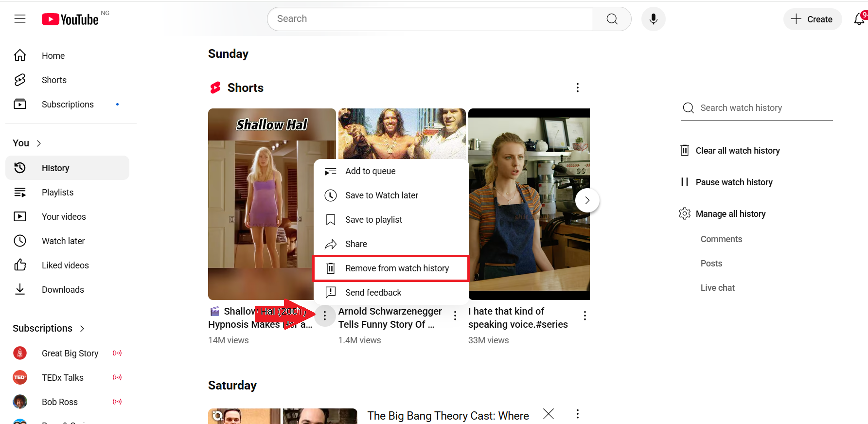Image resolution: width=868 pixels, height=424 pixels.
Task: Open TEDx Talks channel
Action: click(68, 377)
